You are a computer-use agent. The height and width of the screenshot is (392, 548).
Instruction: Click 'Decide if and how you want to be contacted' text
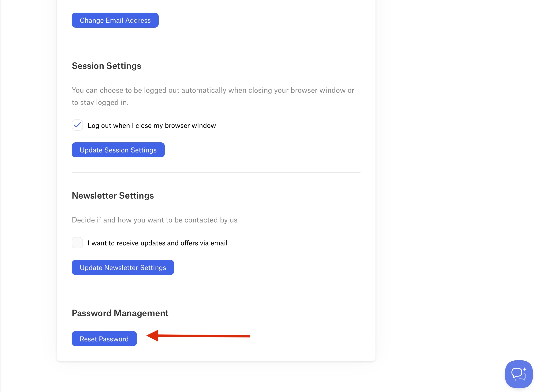(154, 220)
